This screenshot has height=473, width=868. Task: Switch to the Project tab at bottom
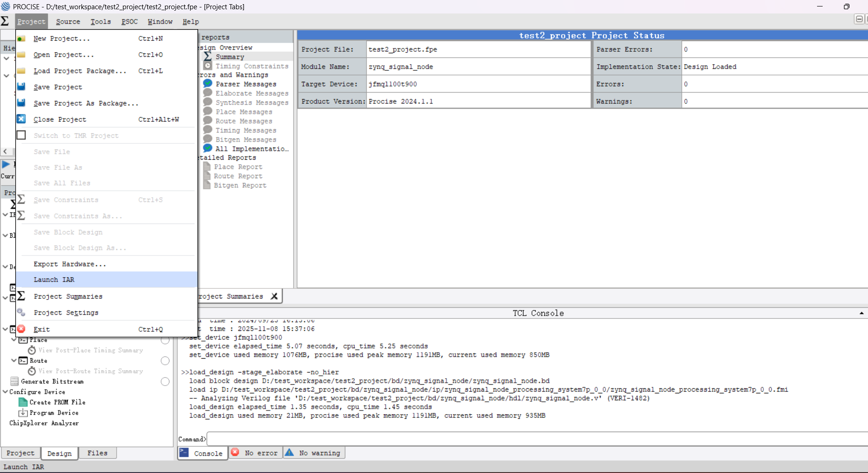pos(20,453)
